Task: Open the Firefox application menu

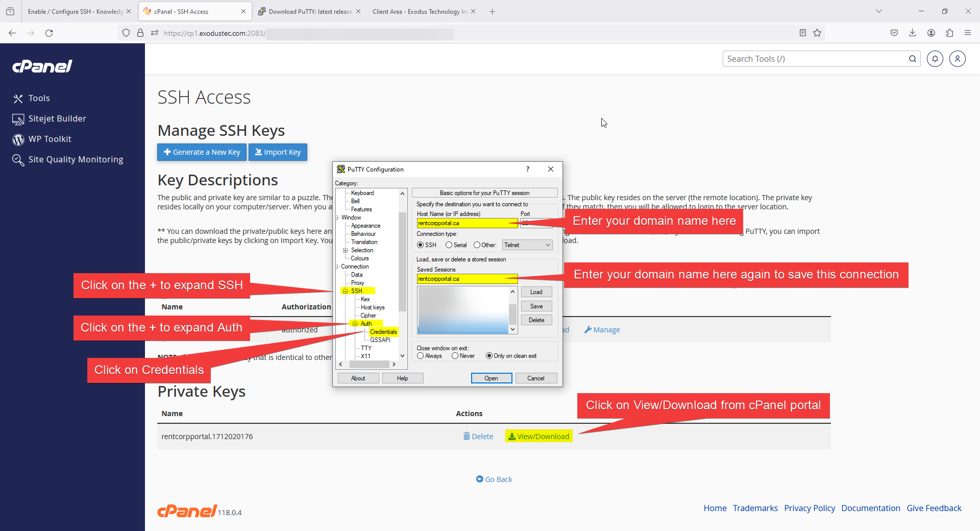Action: click(967, 33)
